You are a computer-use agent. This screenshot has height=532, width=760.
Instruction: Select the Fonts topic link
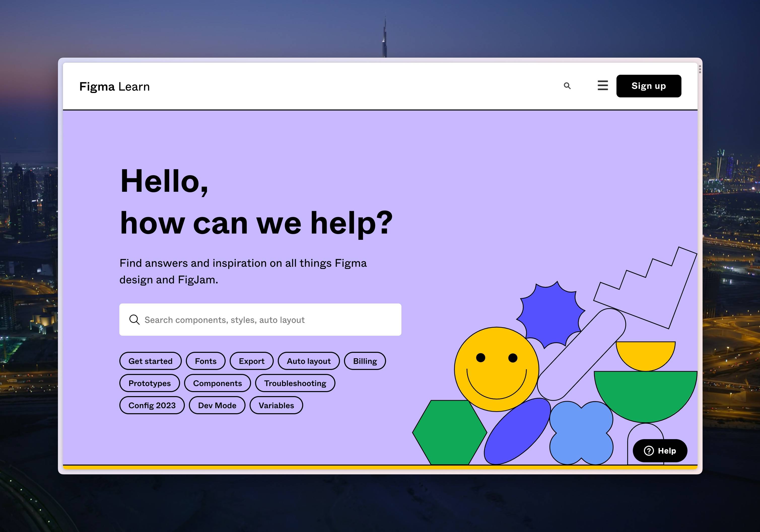point(205,361)
